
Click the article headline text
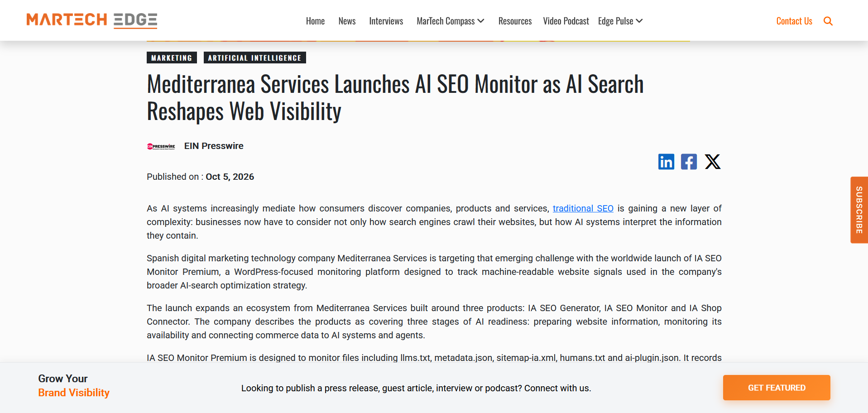point(395,98)
